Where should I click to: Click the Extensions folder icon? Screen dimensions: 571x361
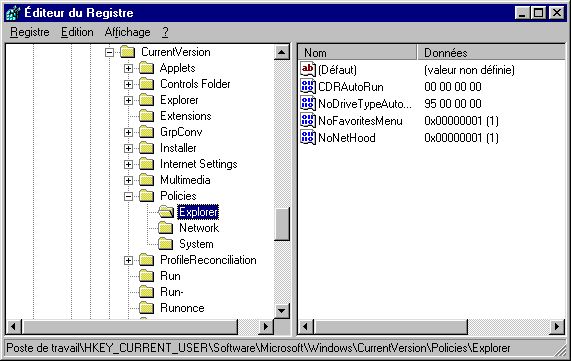pyautogui.click(x=147, y=116)
